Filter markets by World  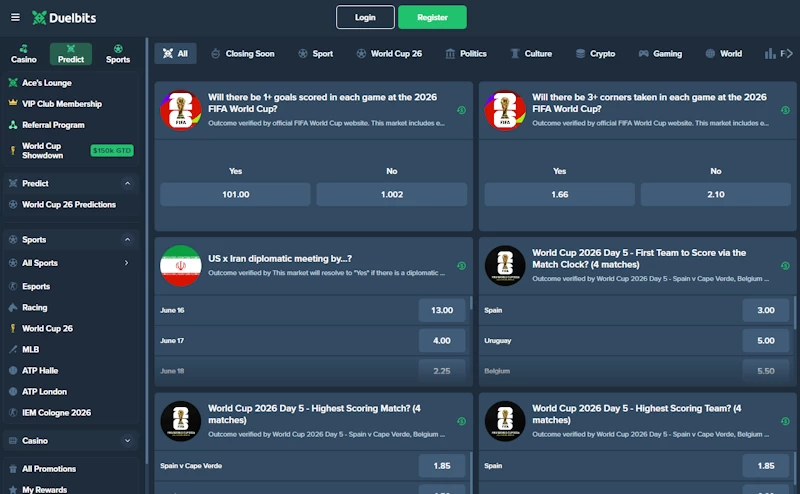[x=724, y=54]
